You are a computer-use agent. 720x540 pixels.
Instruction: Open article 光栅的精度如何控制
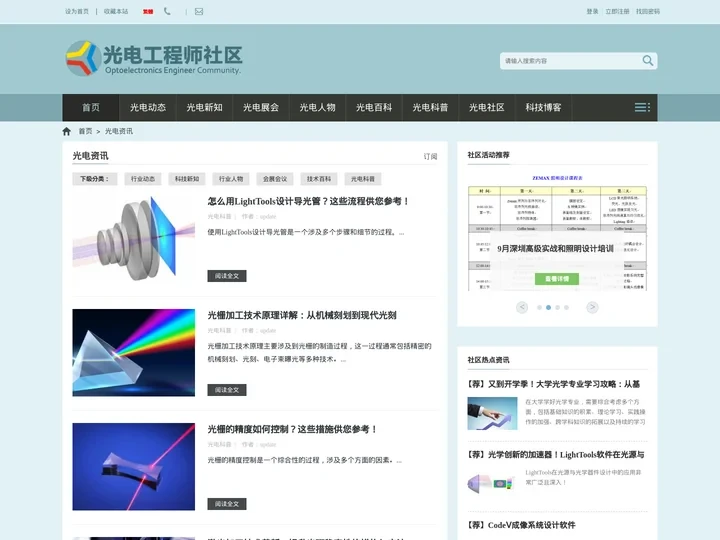292,429
